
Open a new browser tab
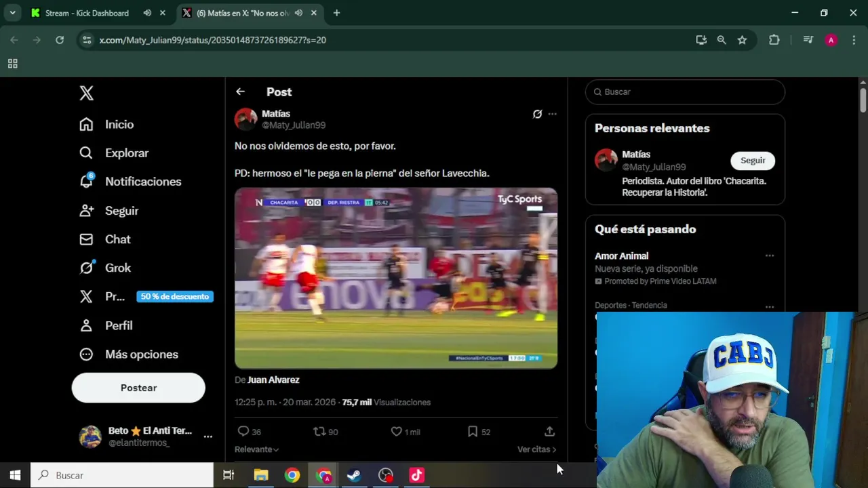[x=336, y=13]
